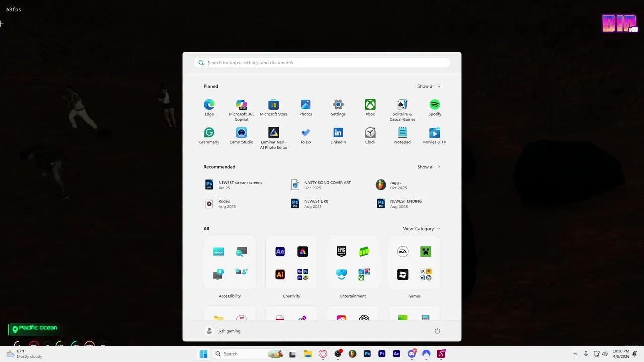The width and height of the screenshot is (644, 362).
Task: Launch Epic Games in Entertainment group
Action: (342, 252)
